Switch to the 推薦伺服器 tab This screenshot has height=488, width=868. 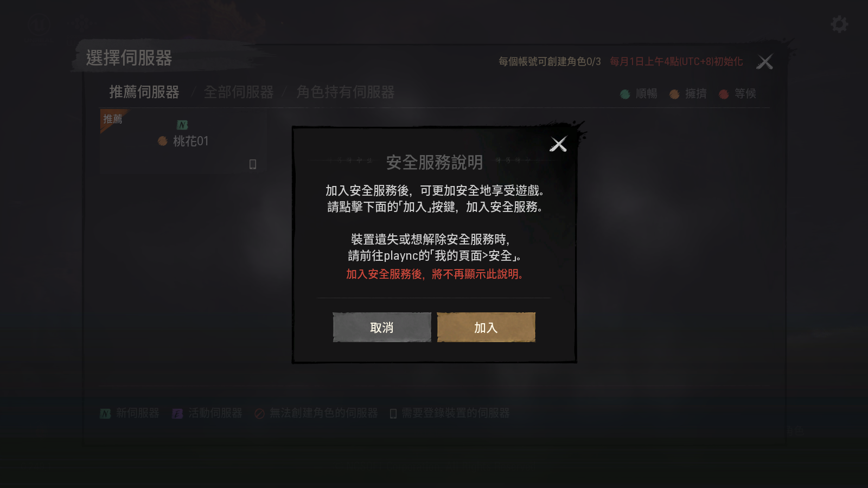click(144, 92)
